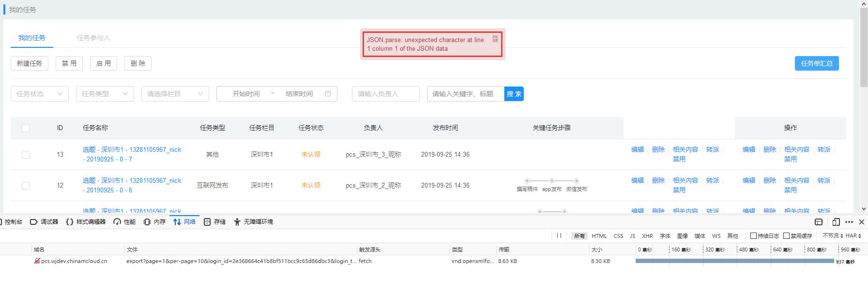Filter network requests by XHR
The image size is (868, 308).
tap(647, 236)
